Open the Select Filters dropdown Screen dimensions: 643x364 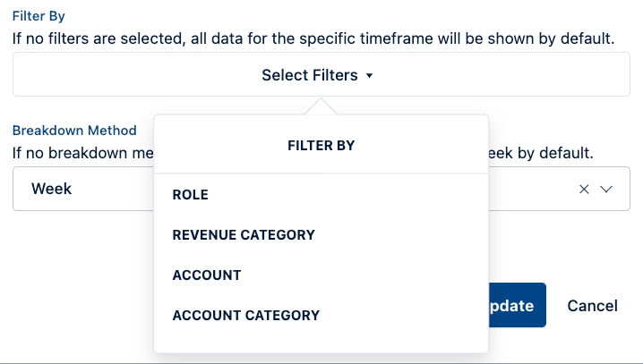(x=309, y=76)
